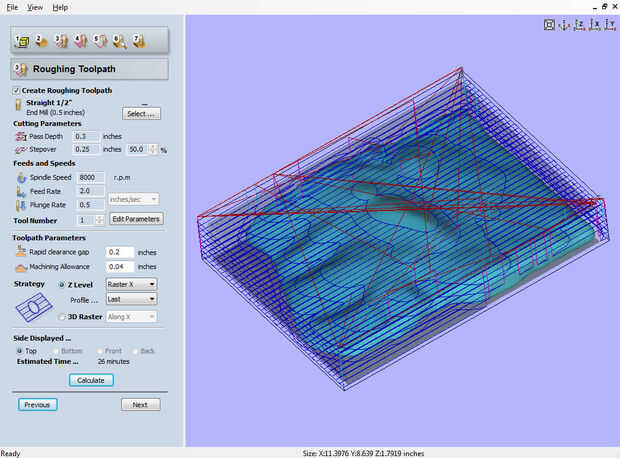Select the Top side displayed option
This screenshot has width=620, height=458.
pyautogui.click(x=19, y=351)
